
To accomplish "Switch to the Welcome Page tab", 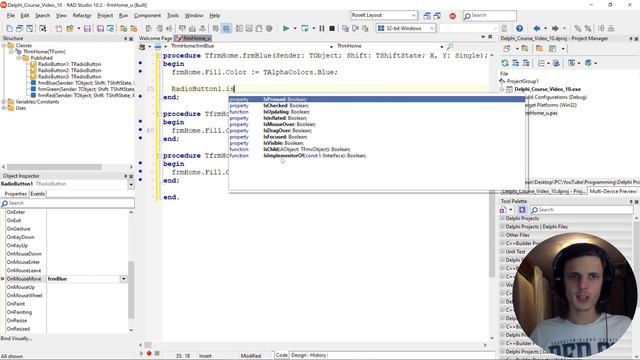I will pyautogui.click(x=155, y=38).
